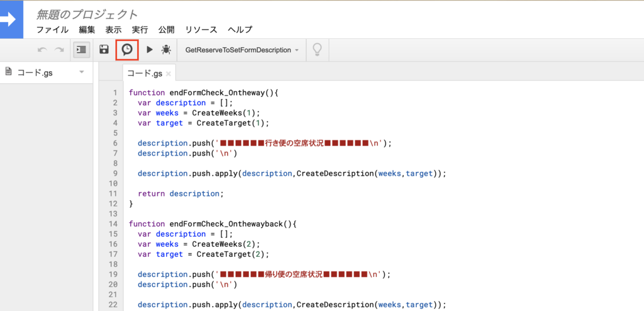Select コード.gs in the file sidebar
This screenshot has width=644, height=311.
tap(35, 73)
